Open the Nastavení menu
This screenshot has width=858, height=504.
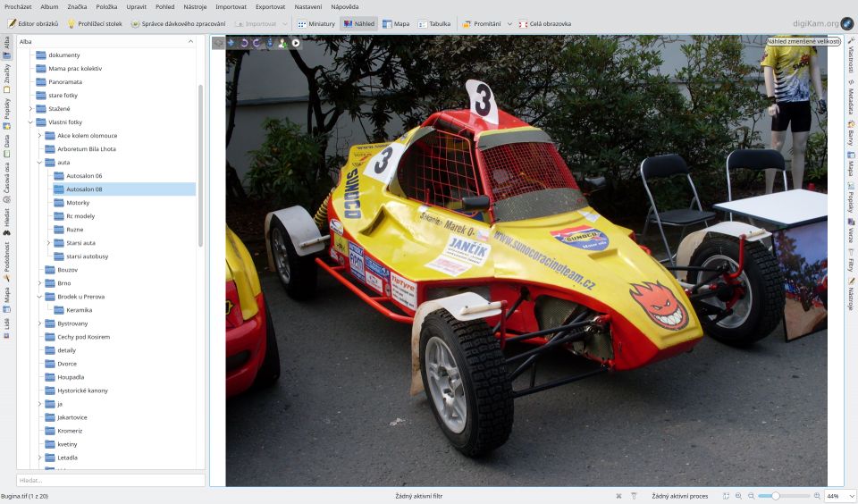[308, 6]
